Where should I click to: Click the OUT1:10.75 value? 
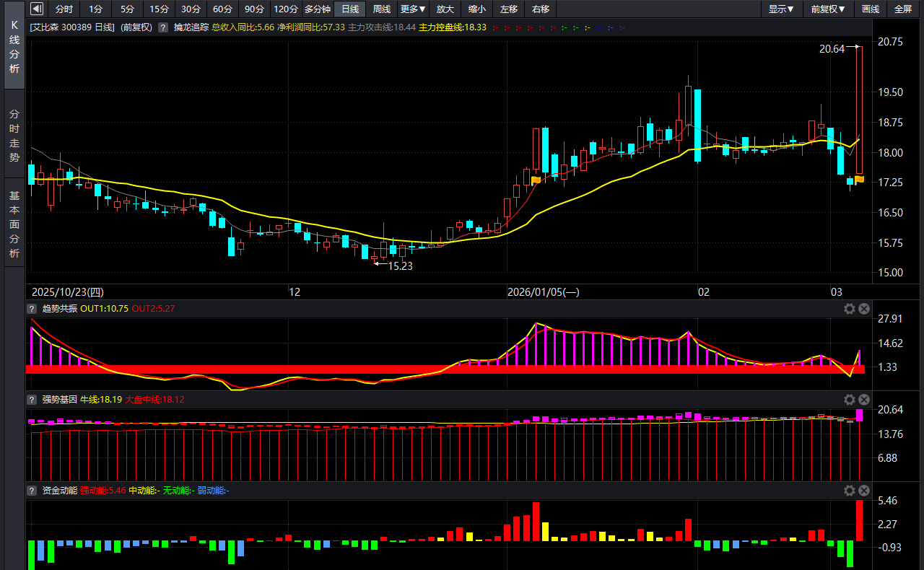[105, 309]
